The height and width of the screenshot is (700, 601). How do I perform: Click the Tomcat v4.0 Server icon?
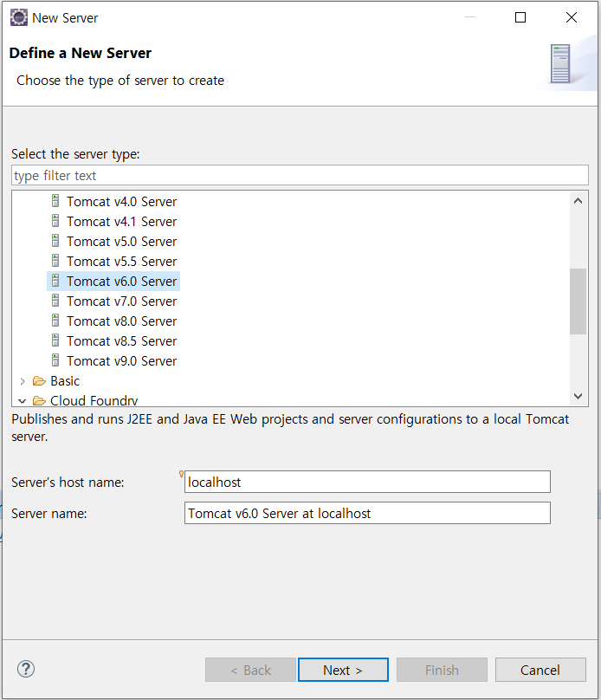[55, 201]
